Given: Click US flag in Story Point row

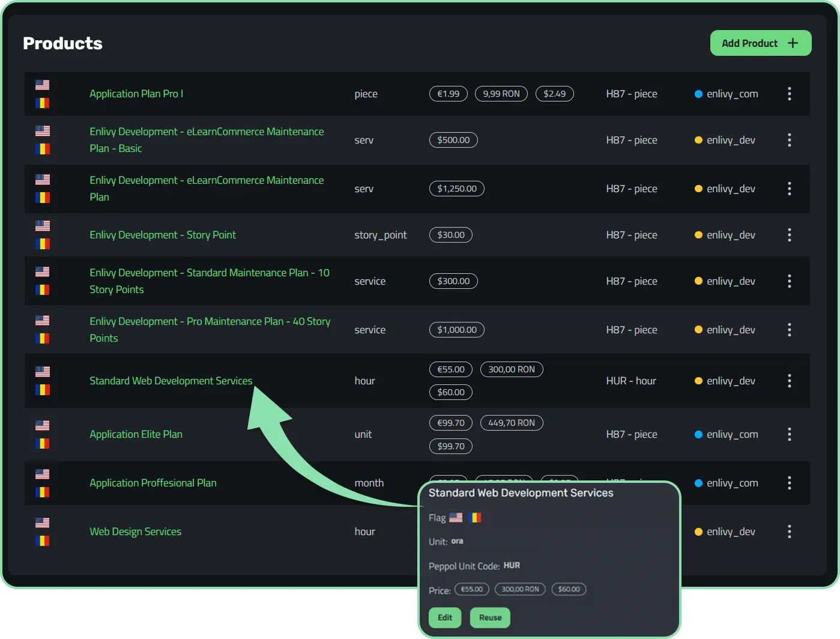Looking at the screenshot, I should click(x=42, y=226).
